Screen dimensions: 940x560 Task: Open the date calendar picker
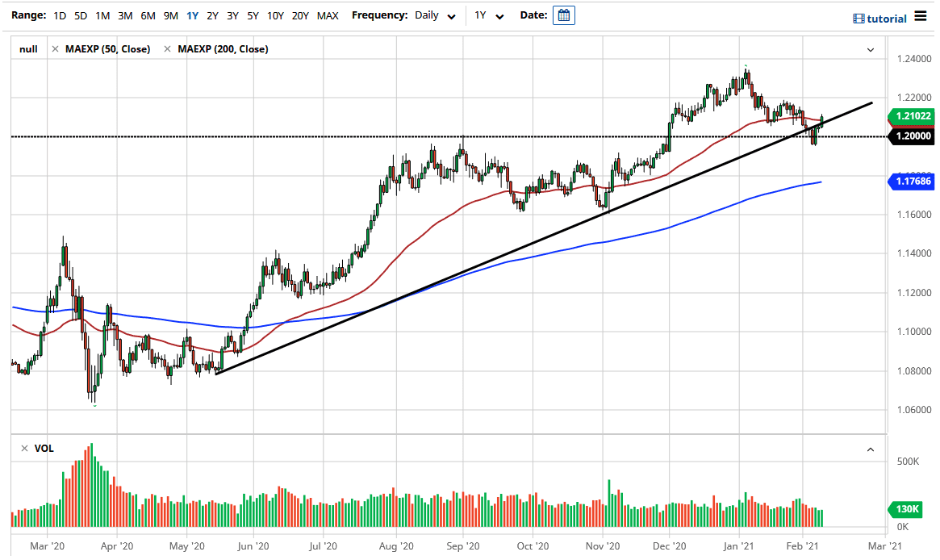pyautogui.click(x=564, y=15)
